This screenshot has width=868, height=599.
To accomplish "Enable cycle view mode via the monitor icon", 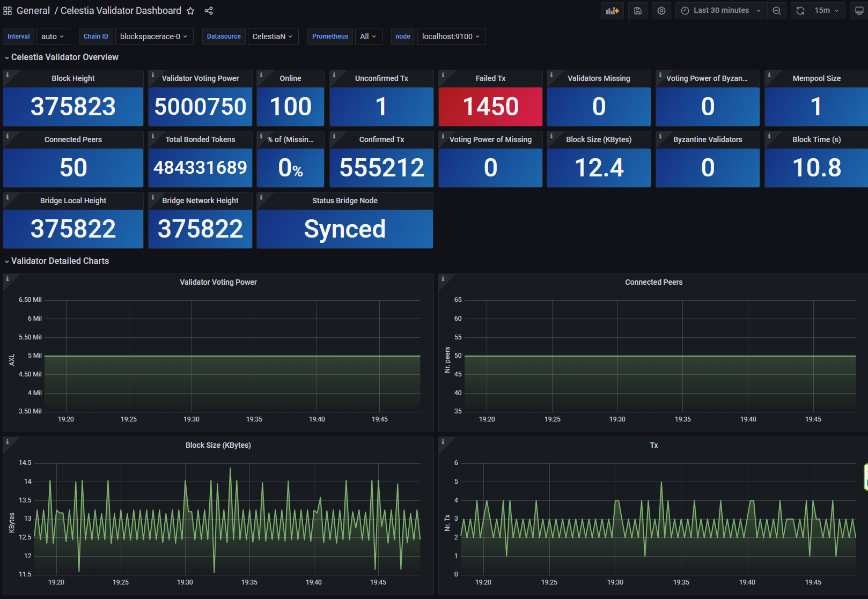I will [857, 10].
